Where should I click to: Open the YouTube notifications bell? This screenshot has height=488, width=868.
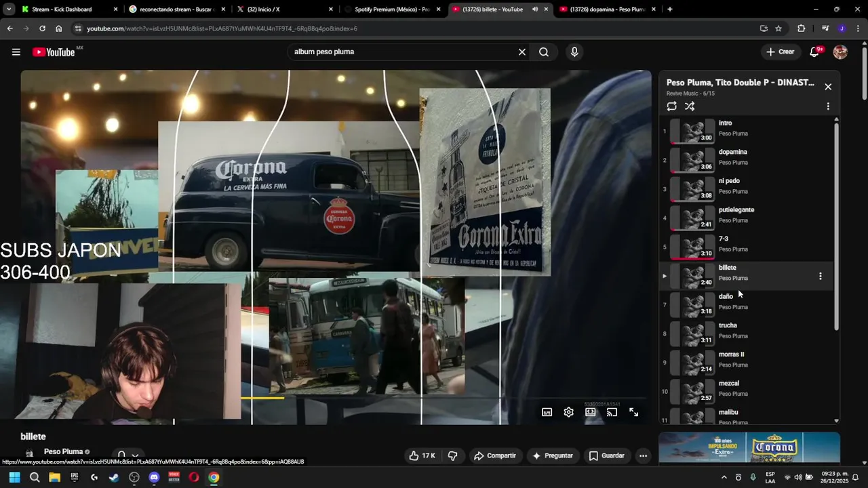pyautogui.click(x=816, y=52)
